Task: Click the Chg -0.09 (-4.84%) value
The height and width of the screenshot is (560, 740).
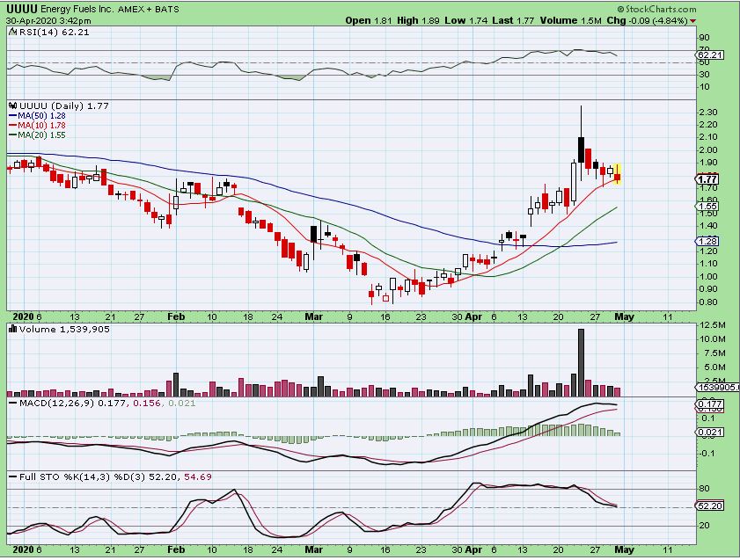Action: click(x=647, y=20)
